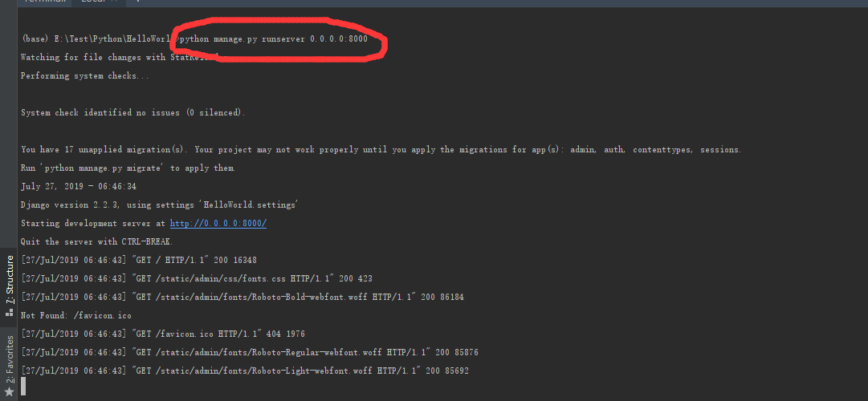This screenshot has width=868, height=401.
Task: Click the Roboto-Light-webfont.woff log line
Action: coord(245,371)
